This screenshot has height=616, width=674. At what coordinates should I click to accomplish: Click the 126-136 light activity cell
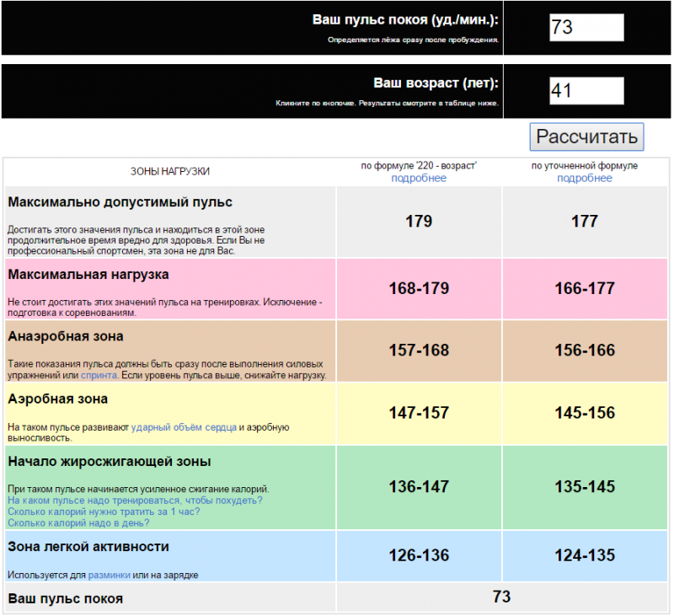[419, 555]
